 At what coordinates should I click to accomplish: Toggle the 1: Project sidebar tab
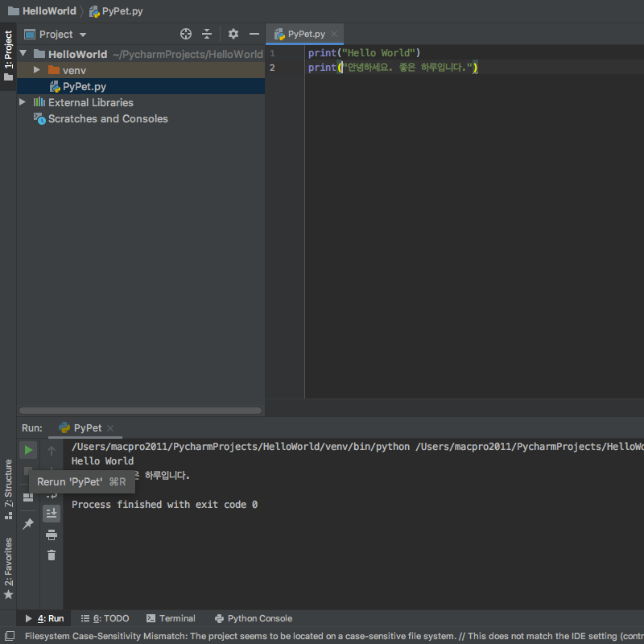[x=8, y=56]
